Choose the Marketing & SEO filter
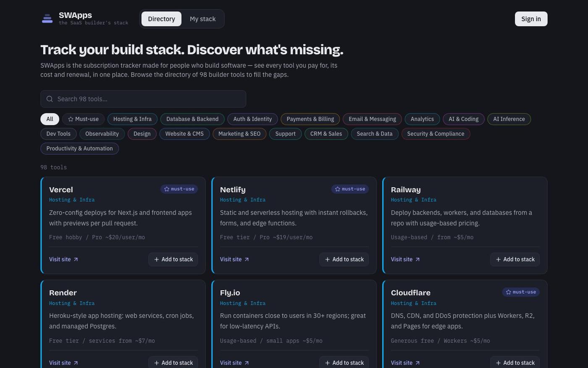Screen dimensions: 588x368 click(x=239, y=134)
